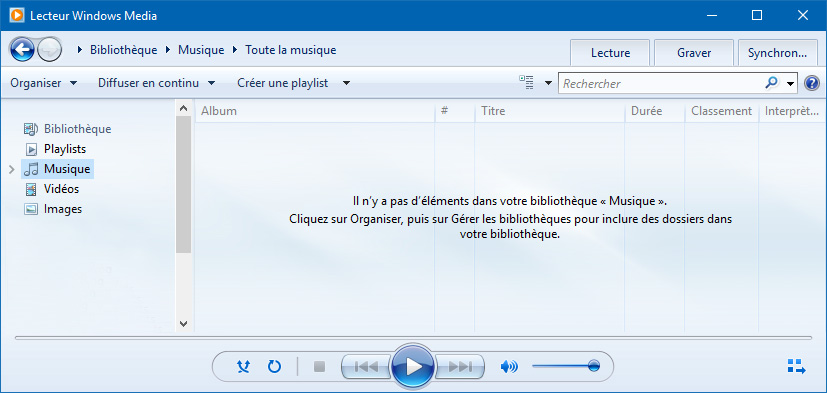
Task: Open the view options dropdown arrow
Action: pyautogui.click(x=549, y=83)
